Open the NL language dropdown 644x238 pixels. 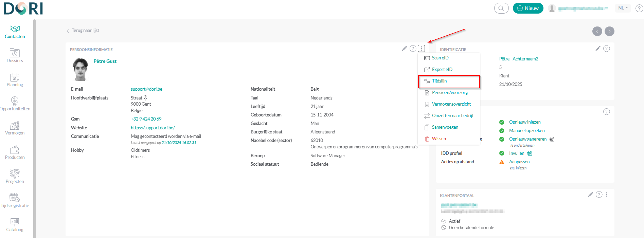pyautogui.click(x=623, y=8)
